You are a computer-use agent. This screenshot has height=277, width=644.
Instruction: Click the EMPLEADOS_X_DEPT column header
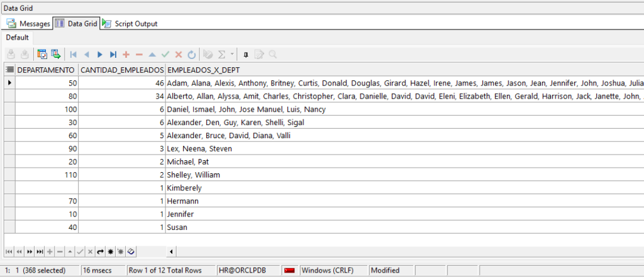point(203,70)
